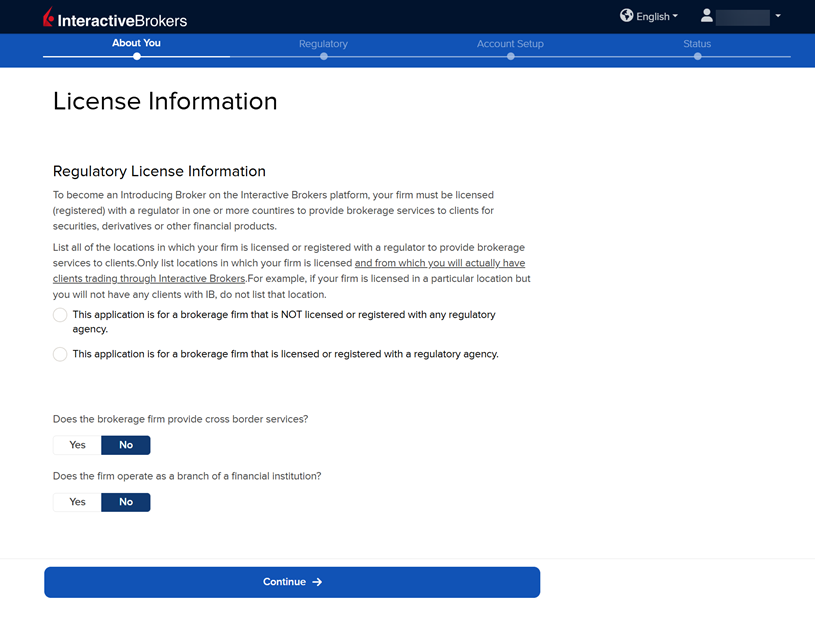The image size is (815, 636).
Task: Select the NOT licensed brokerage firm option
Action: coord(60,315)
